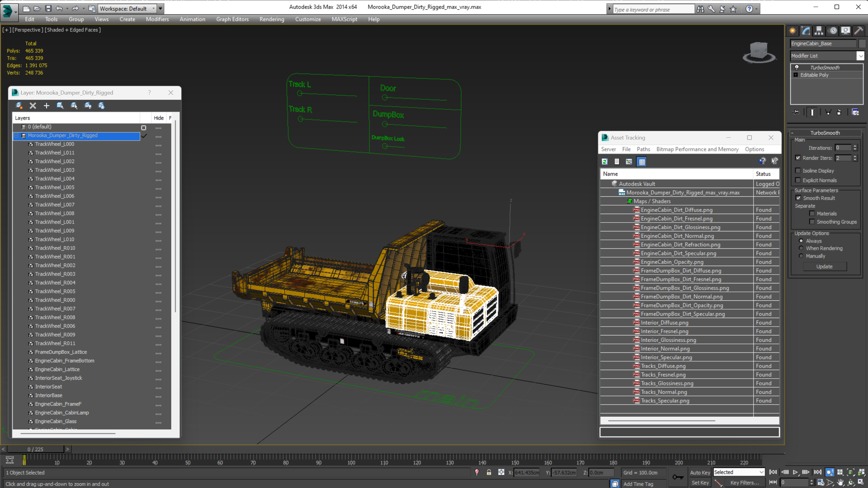Open the Utilities hammer panel tab
The image size is (868, 488).
pos(859,31)
